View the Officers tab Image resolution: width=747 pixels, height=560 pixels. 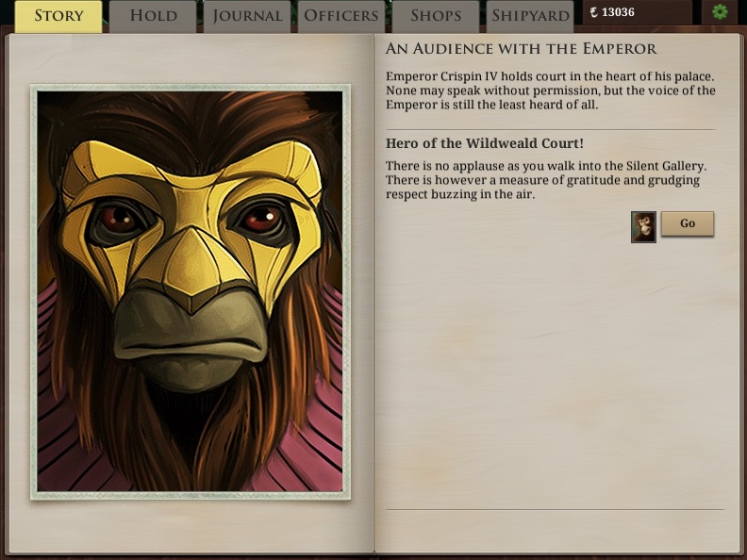(341, 16)
